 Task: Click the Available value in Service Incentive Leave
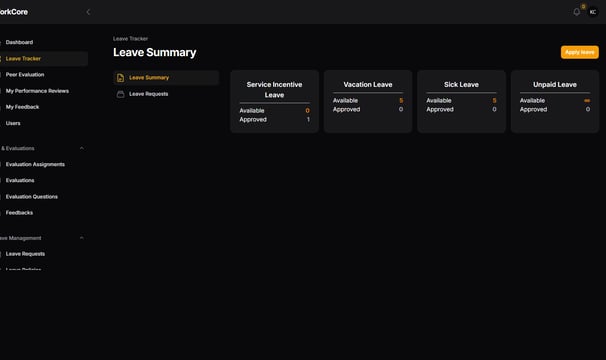[307, 111]
